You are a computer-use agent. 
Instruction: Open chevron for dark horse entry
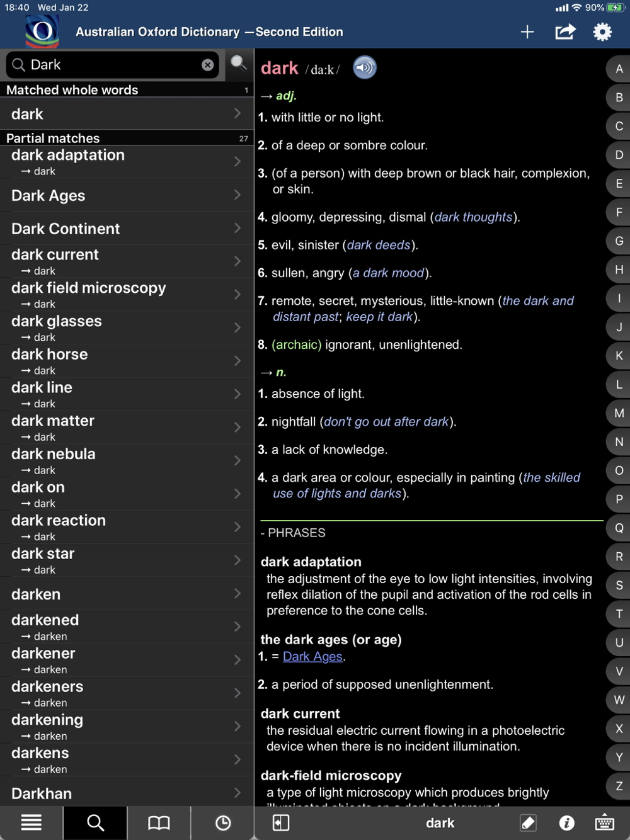point(238,361)
